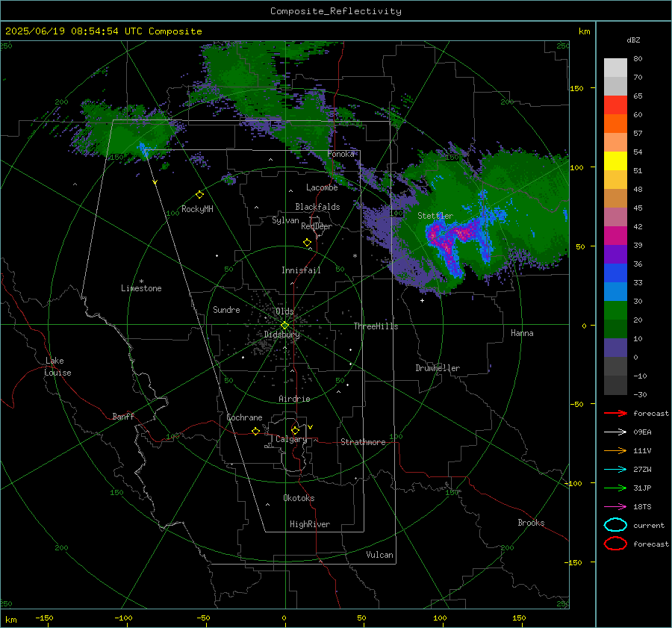The image size is (672, 628).
Task: Click the RedDeer city label
Action: [x=317, y=226]
